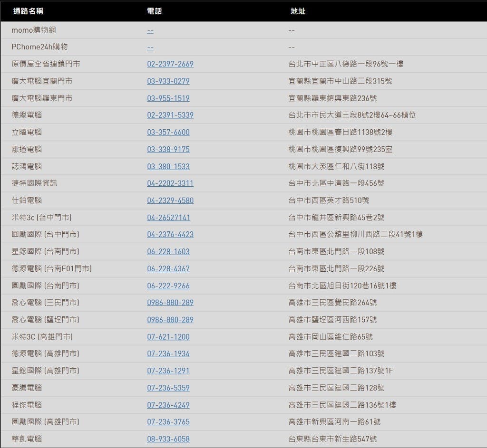Select the momo購物網 channel name

click(x=34, y=30)
